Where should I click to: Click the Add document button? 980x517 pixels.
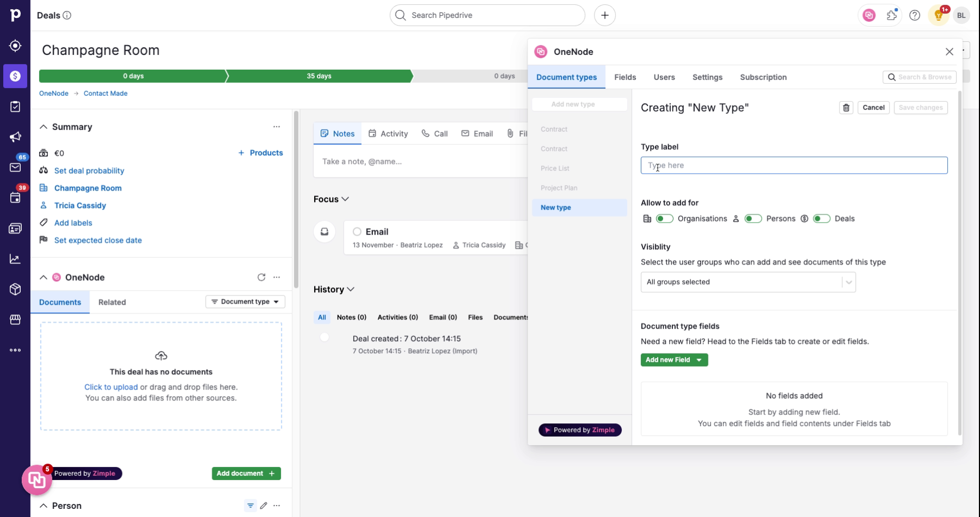246,473
